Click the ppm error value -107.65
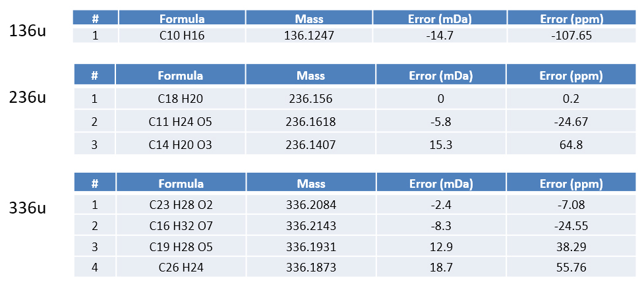644x288 pixels. point(571,36)
